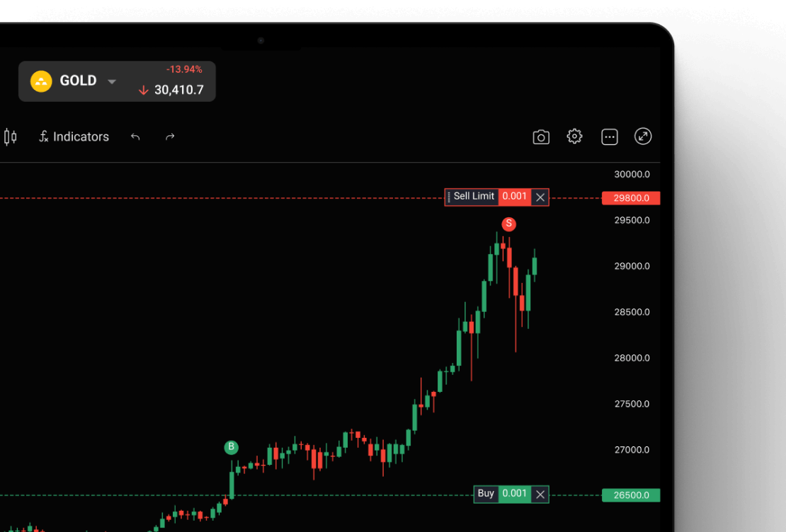Click the red S sell marker
The height and width of the screenshot is (532, 786).
[x=509, y=224]
